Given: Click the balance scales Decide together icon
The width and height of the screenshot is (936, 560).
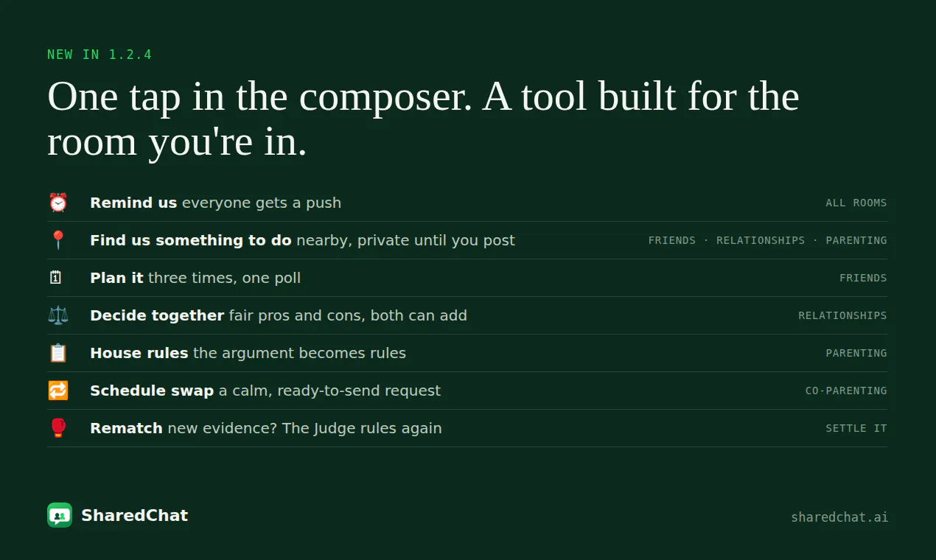Looking at the screenshot, I should 57,315.
